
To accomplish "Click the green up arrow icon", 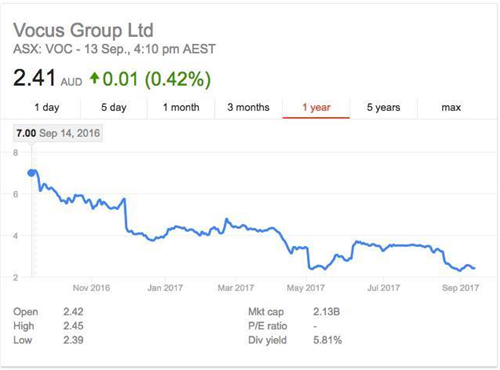I will 94,78.
